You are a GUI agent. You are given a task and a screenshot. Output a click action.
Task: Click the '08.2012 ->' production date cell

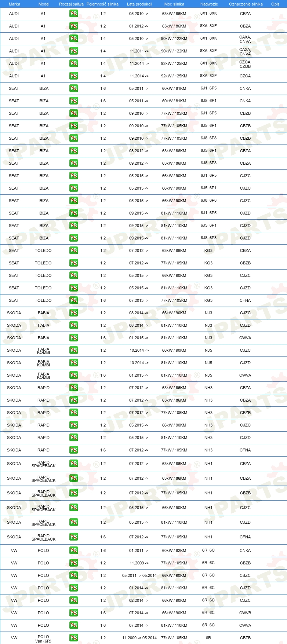pyautogui.click(x=139, y=151)
